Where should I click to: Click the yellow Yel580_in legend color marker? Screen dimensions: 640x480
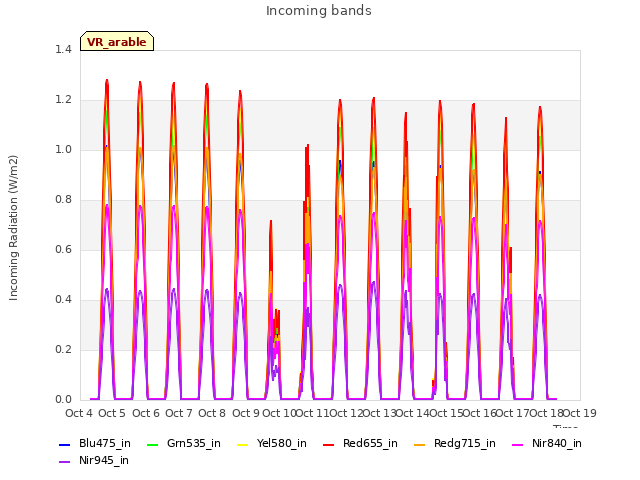pos(242,444)
